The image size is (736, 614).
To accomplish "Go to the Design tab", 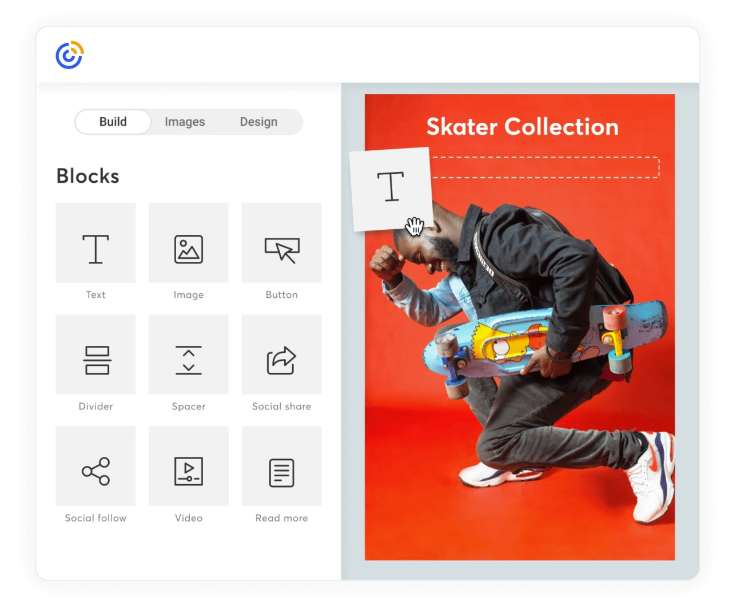I will [x=259, y=122].
